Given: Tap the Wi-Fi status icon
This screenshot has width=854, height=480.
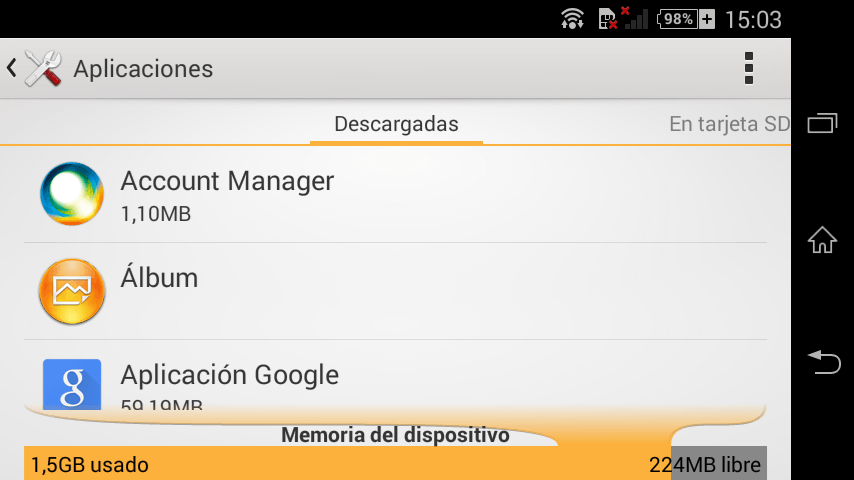Looking at the screenshot, I should click(x=572, y=19).
